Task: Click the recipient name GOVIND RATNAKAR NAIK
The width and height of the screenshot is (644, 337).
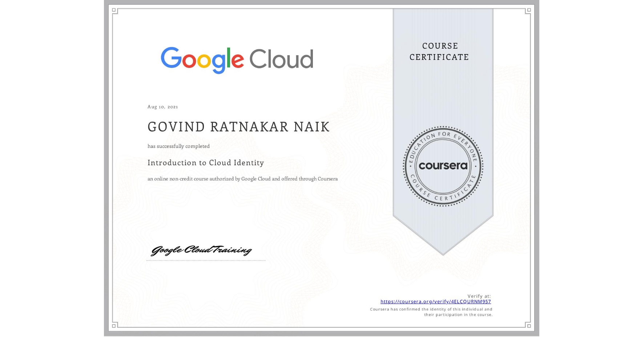Action: [238, 127]
